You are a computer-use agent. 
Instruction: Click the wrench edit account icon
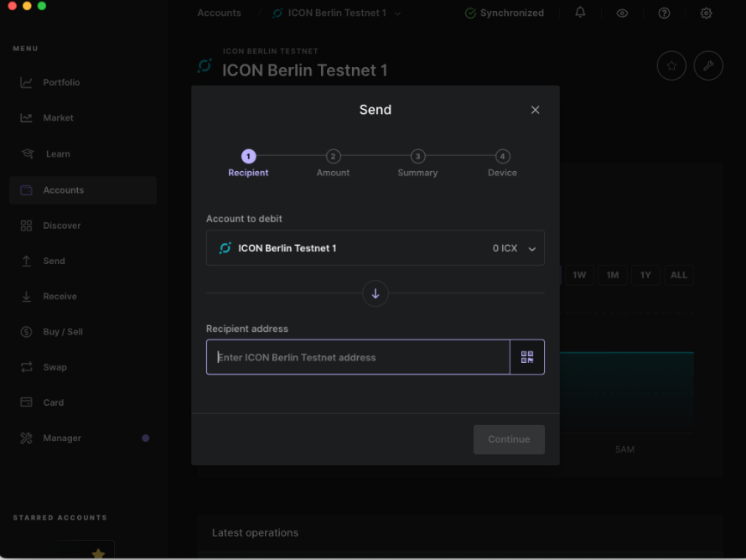point(708,66)
